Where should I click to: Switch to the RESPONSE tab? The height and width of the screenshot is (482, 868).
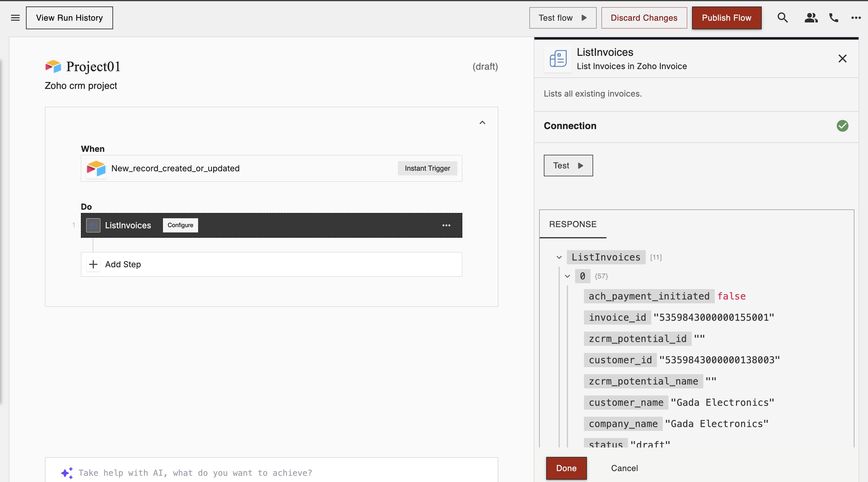pos(572,224)
